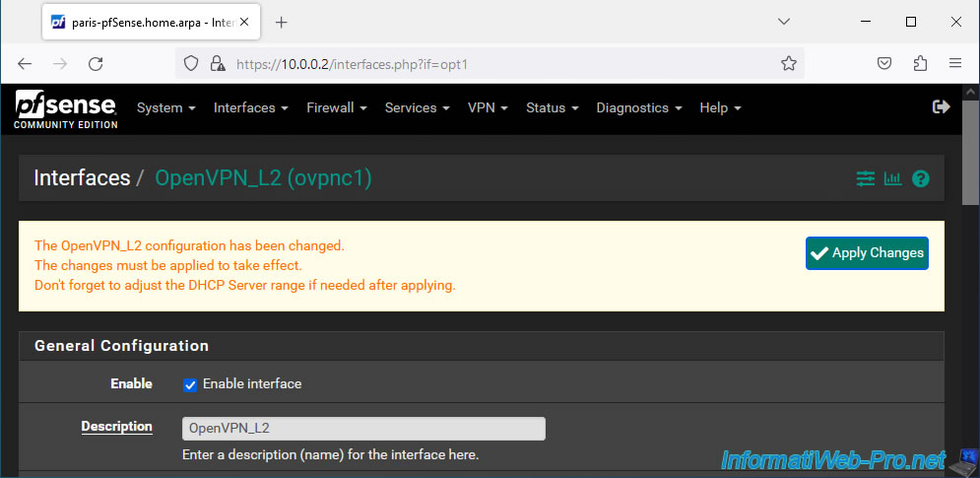The image size is (980, 478).
Task: Open the System dropdown menu
Action: [166, 107]
